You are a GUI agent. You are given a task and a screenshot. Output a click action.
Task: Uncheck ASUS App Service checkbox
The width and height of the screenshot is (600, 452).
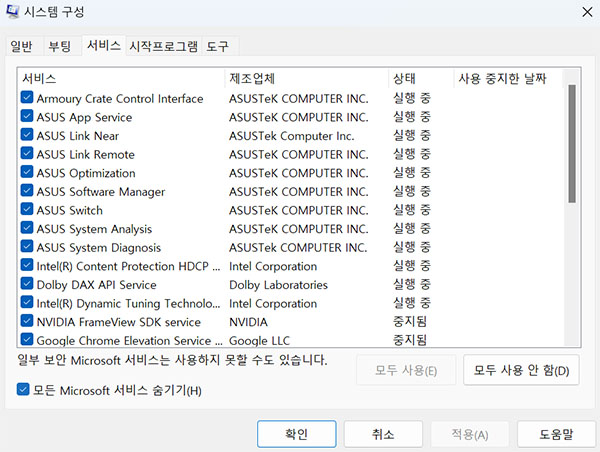(x=27, y=116)
